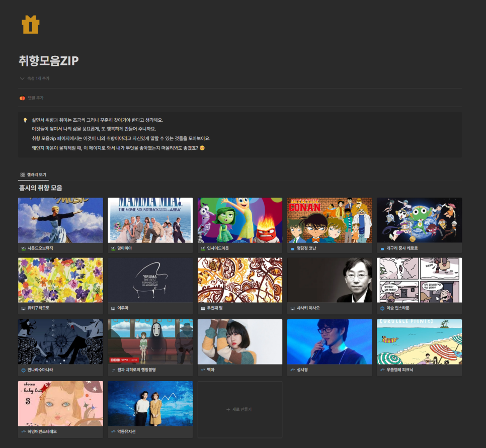The width and height of the screenshot is (486, 448).
Task: Click the 새로 만들기 new card button
Action: [x=240, y=410]
